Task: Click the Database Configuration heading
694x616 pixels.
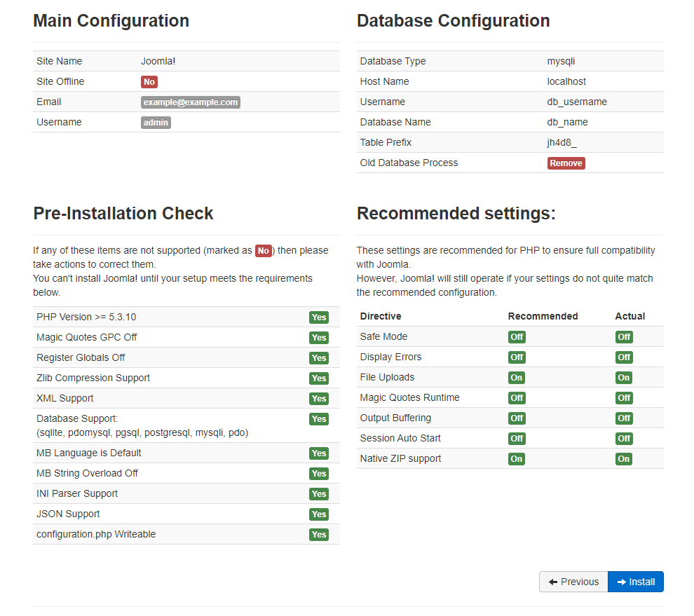Action: 454,21
